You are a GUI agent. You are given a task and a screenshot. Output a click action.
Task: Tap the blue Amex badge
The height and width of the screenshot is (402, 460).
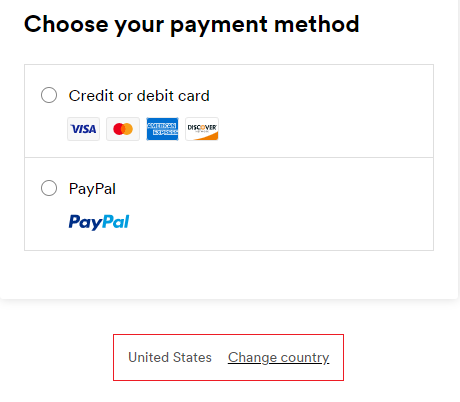pyautogui.click(x=162, y=129)
